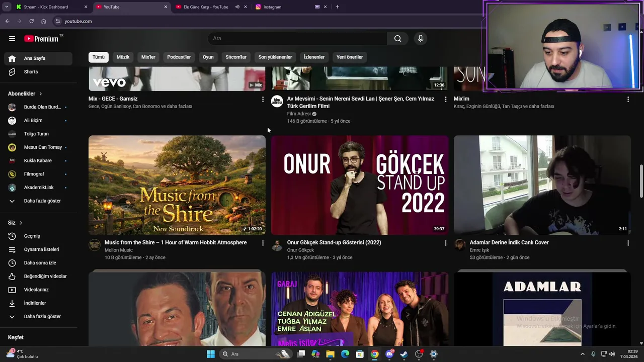
Task: Expand Daha fazla göster under Siz
Action: [x=38, y=317]
